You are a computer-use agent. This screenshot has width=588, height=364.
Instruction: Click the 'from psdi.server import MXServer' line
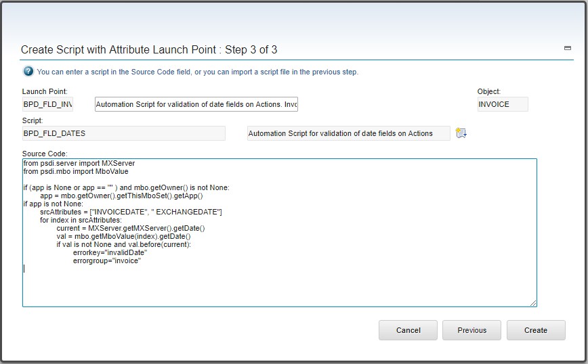coord(79,163)
